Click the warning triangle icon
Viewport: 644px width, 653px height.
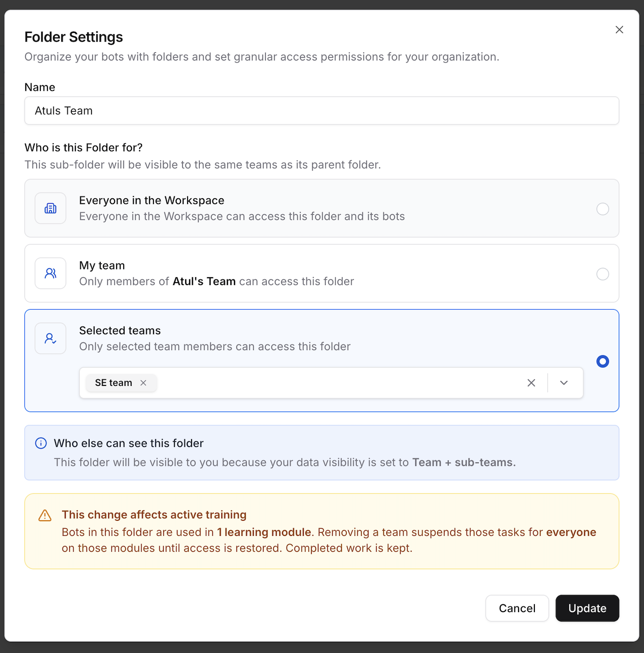tap(45, 515)
